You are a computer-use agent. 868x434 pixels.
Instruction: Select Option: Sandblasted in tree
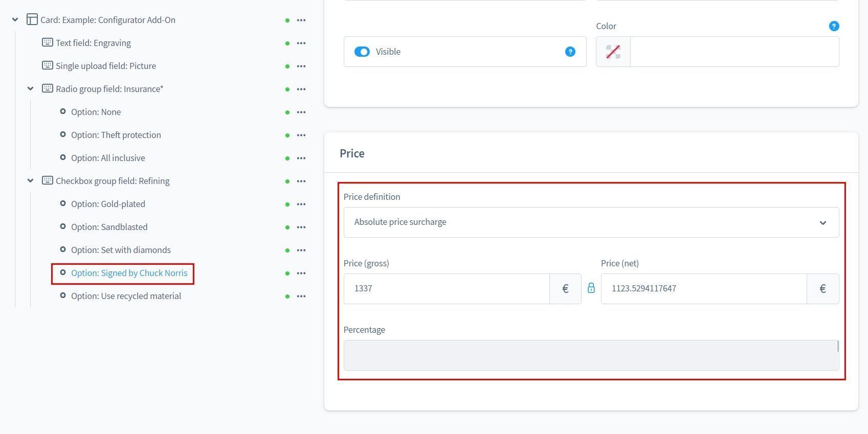[x=109, y=227]
